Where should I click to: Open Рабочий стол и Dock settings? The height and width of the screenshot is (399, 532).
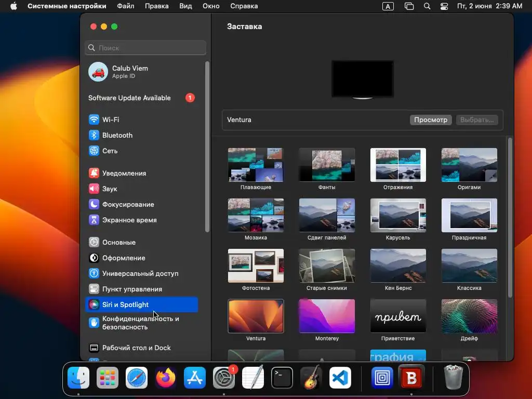(141, 348)
